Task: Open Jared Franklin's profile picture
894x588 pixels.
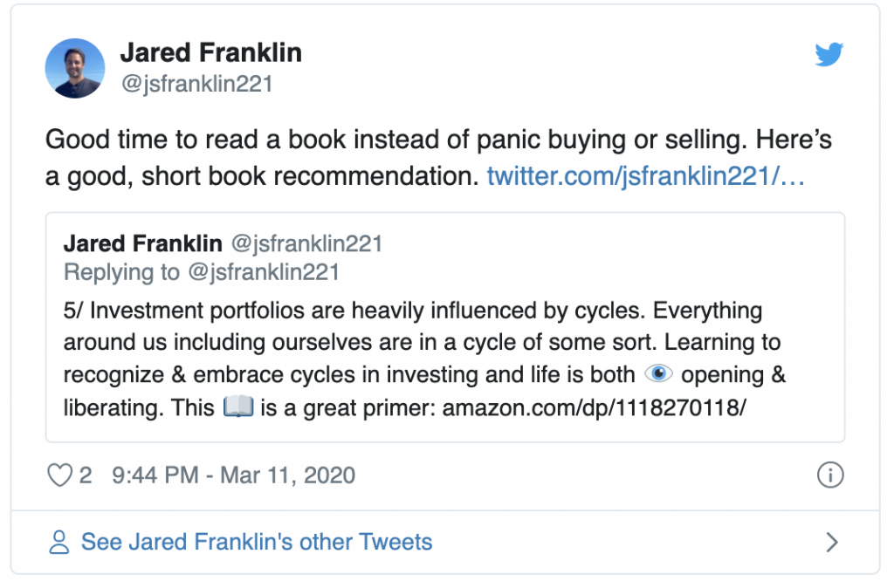Action: coord(74,68)
